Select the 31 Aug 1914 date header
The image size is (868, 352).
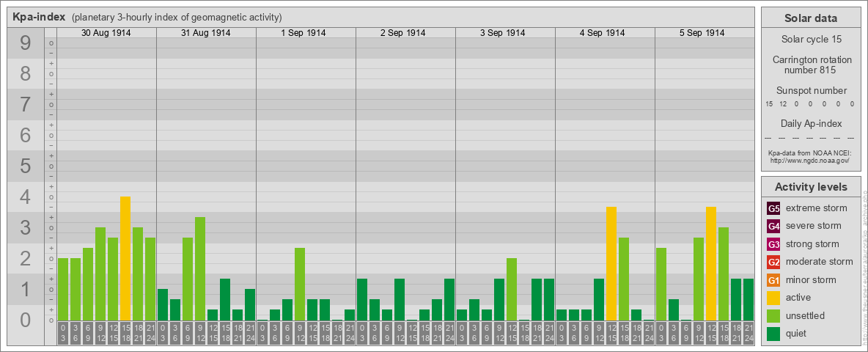(206, 33)
